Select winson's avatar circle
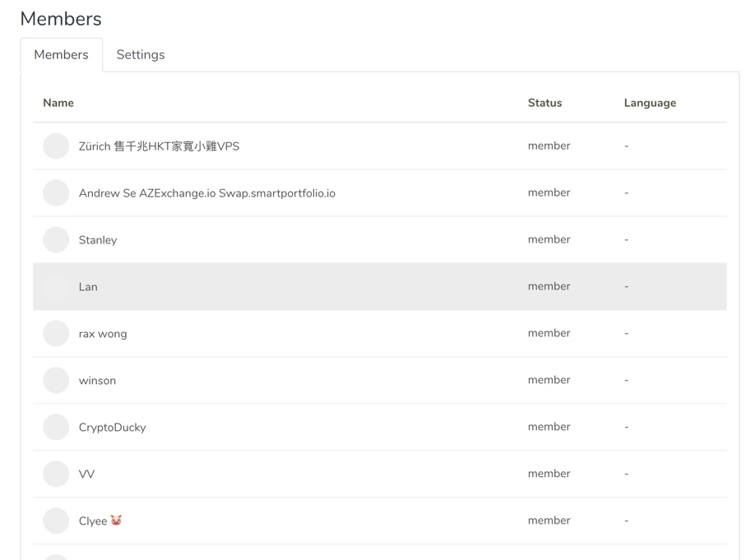 56,381
